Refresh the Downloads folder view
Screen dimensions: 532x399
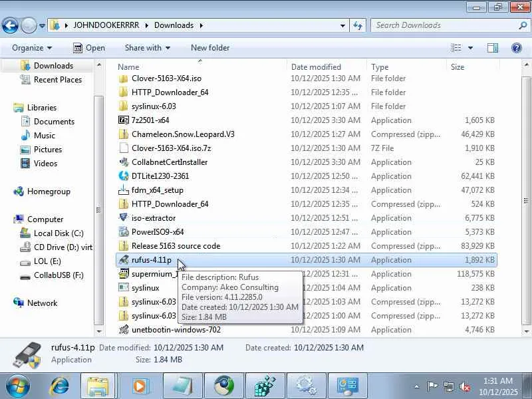358,25
